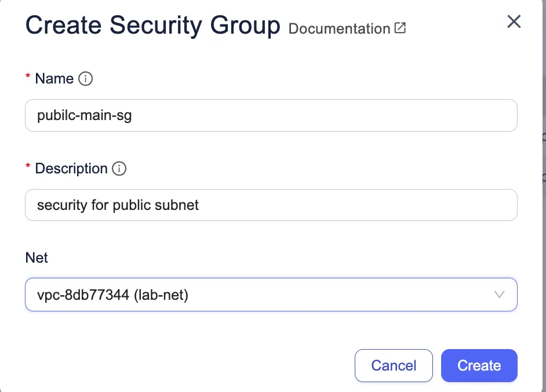Click the Create button
The height and width of the screenshot is (392, 546).
[479, 365]
